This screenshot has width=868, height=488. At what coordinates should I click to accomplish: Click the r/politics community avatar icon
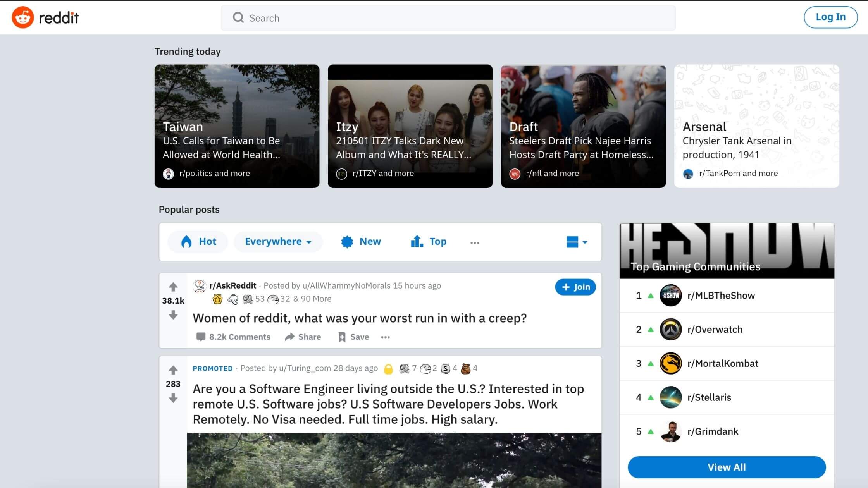[168, 174]
